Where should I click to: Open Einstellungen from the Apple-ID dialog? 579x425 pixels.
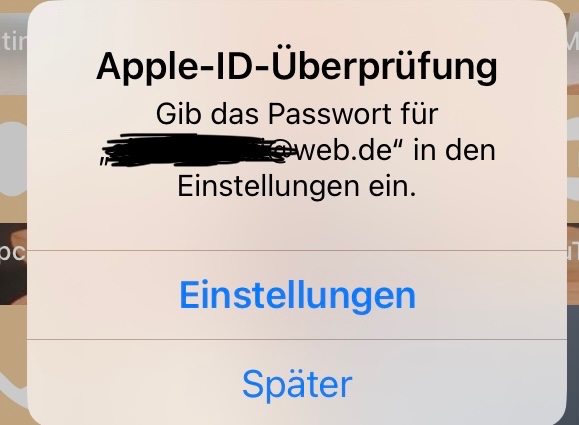298,297
